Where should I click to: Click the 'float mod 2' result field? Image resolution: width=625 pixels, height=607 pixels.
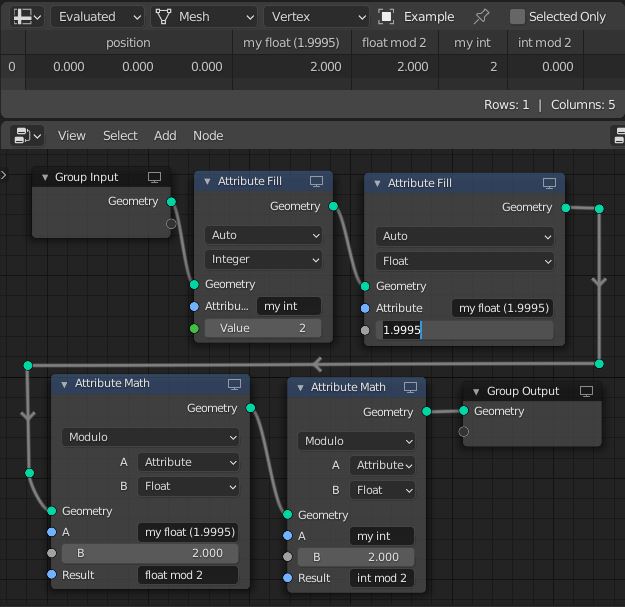(188, 575)
